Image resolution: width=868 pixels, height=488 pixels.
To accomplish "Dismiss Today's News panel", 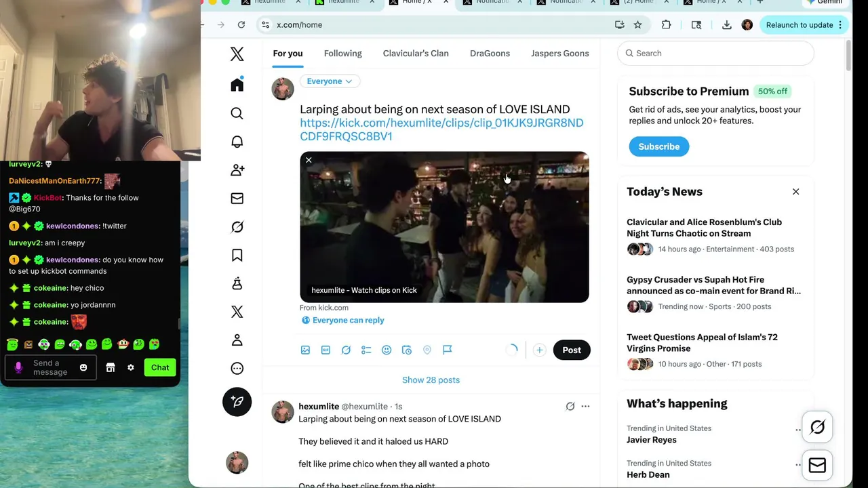I will coord(795,192).
